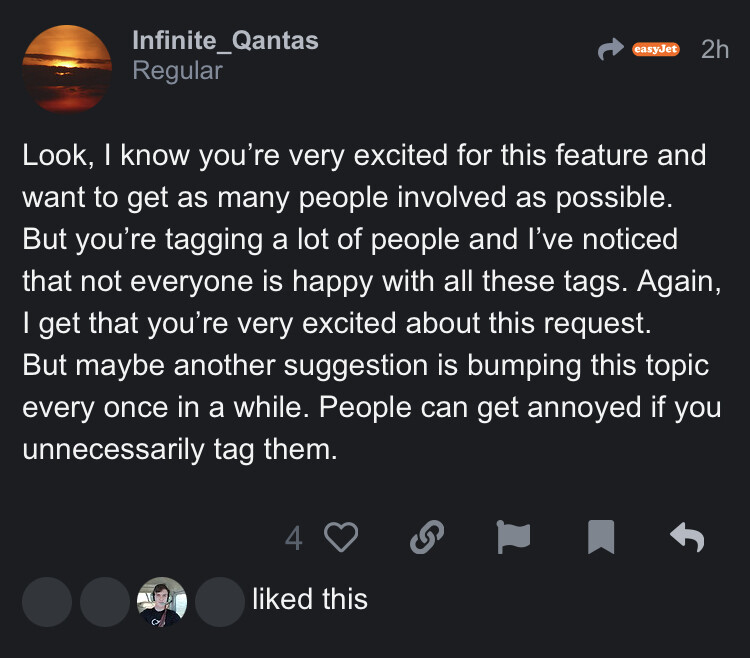
Task: Open the first liker's avatar
Action: point(47,602)
